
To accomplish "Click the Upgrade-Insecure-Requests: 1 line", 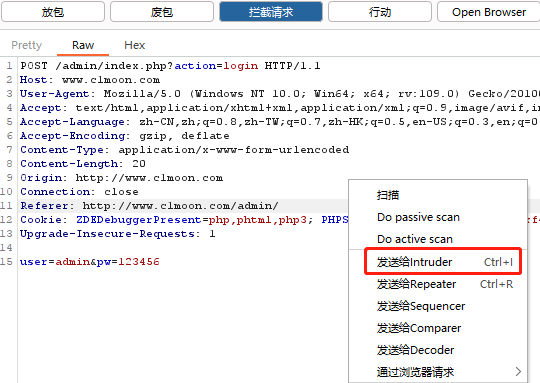I will pos(118,234).
